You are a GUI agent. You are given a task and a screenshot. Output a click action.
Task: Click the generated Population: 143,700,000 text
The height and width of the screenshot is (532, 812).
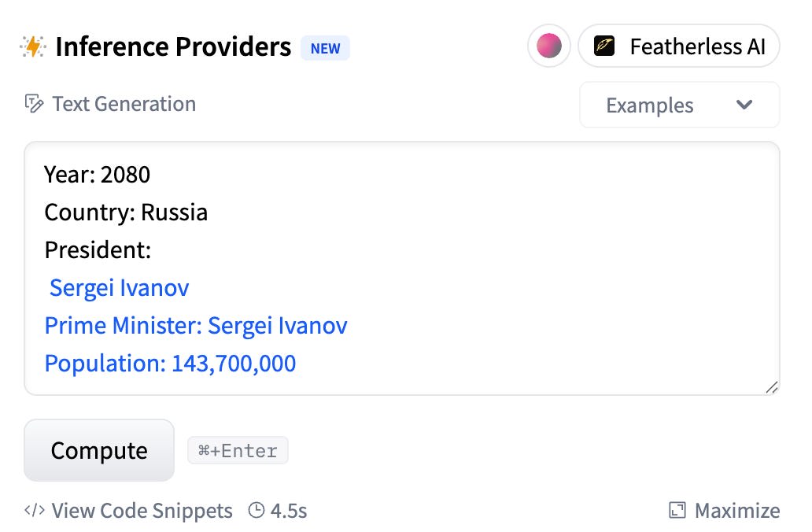pos(171,363)
